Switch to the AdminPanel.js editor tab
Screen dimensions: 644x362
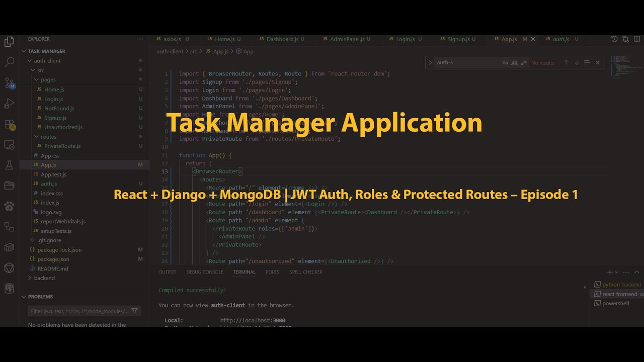[347, 39]
